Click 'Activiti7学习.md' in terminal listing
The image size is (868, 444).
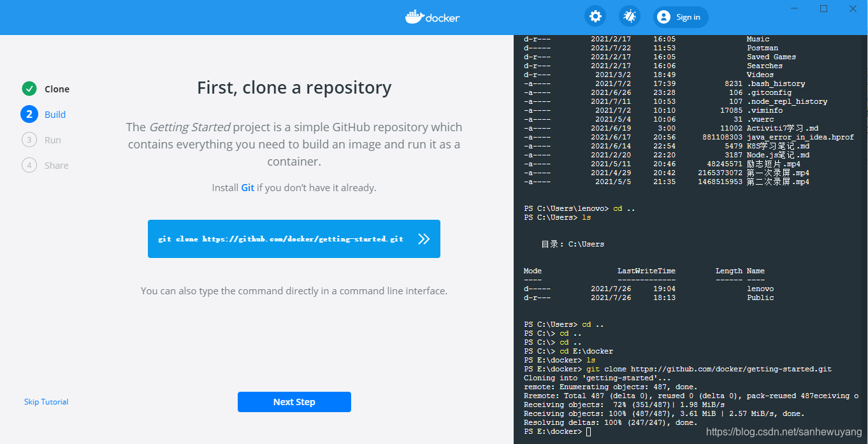783,128
